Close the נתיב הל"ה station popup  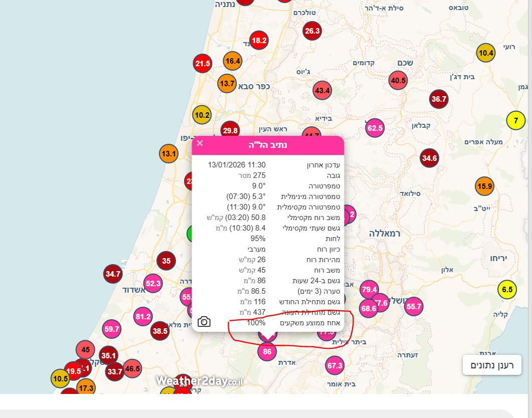point(200,143)
